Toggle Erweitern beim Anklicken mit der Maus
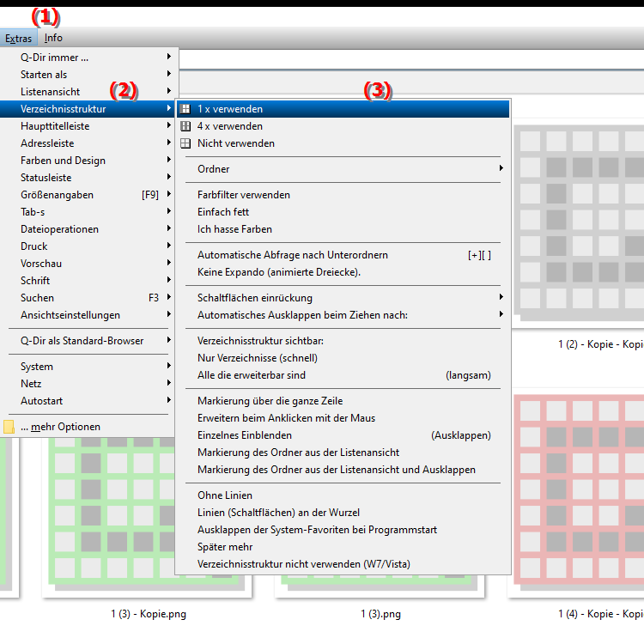644x644 pixels. click(x=343, y=418)
